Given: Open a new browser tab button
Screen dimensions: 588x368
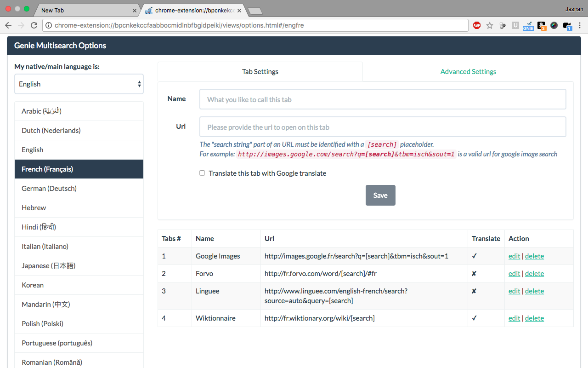Looking at the screenshot, I should click(x=255, y=11).
